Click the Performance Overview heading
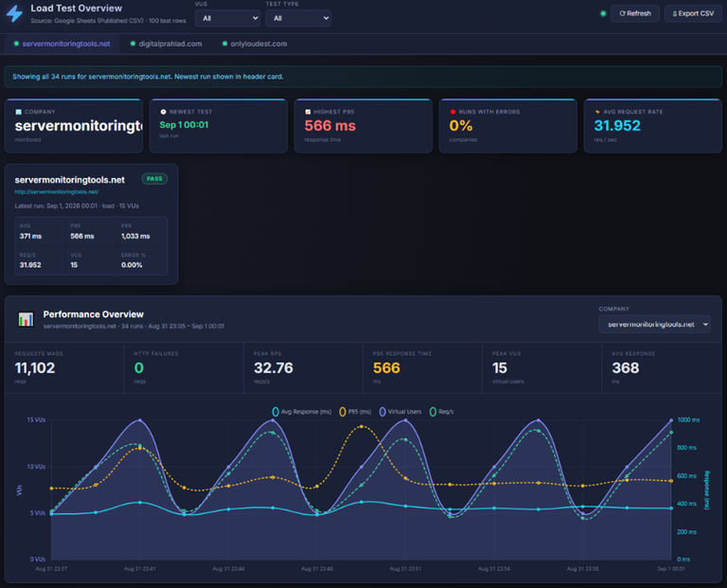This screenshot has height=588, width=727. 93,314
